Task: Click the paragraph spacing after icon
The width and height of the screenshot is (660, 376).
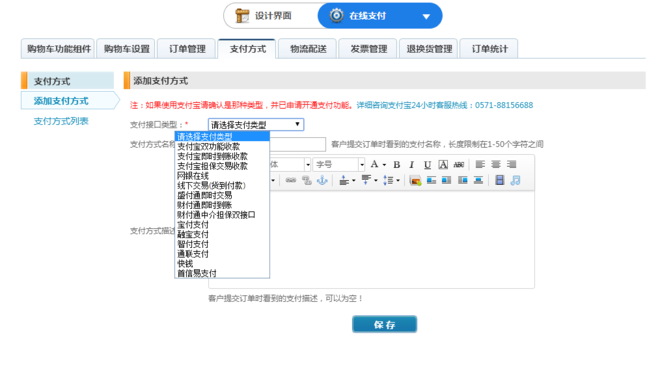Action: tap(366, 180)
